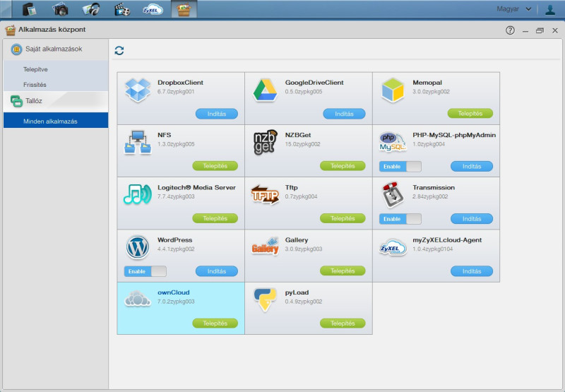The height and width of the screenshot is (392, 565).
Task: Launch GoogleDriveClient with Indítás button
Action: (x=344, y=114)
